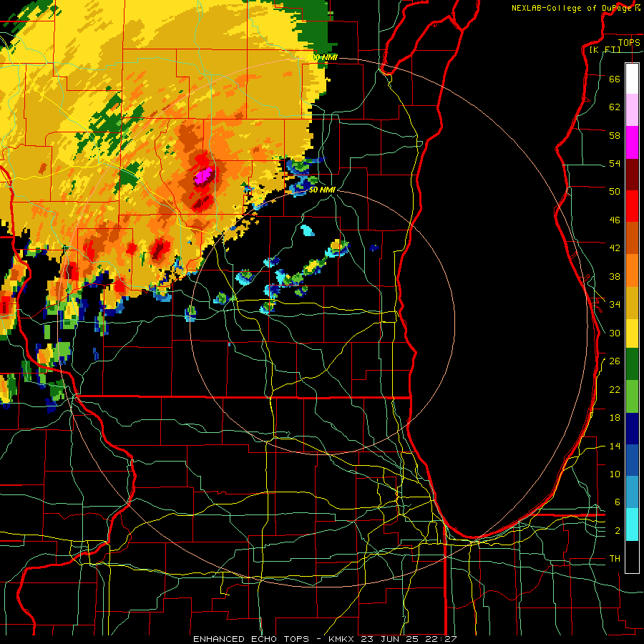Click the dark red legend color segment

[x=632, y=175]
